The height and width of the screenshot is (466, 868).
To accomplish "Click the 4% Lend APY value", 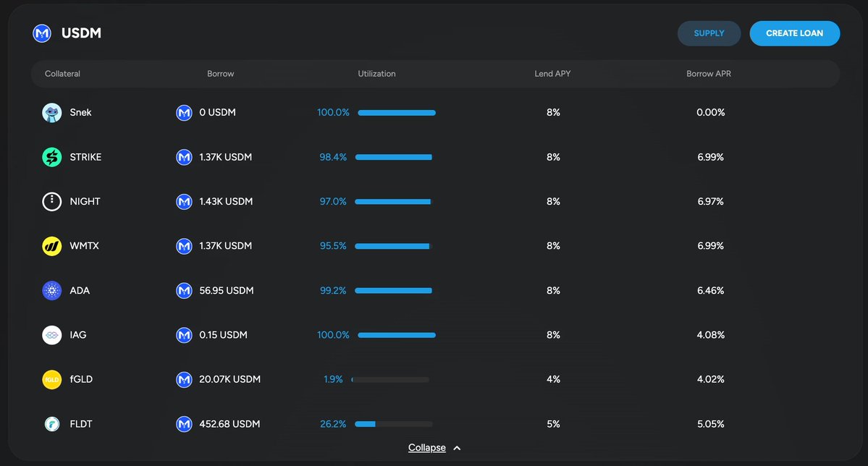I will coord(553,380).
